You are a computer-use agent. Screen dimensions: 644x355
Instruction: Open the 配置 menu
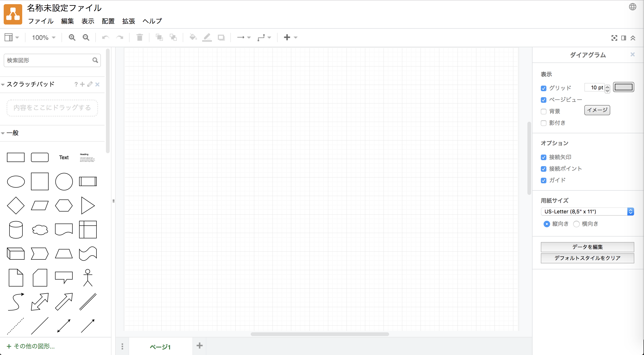pos(108,21)
